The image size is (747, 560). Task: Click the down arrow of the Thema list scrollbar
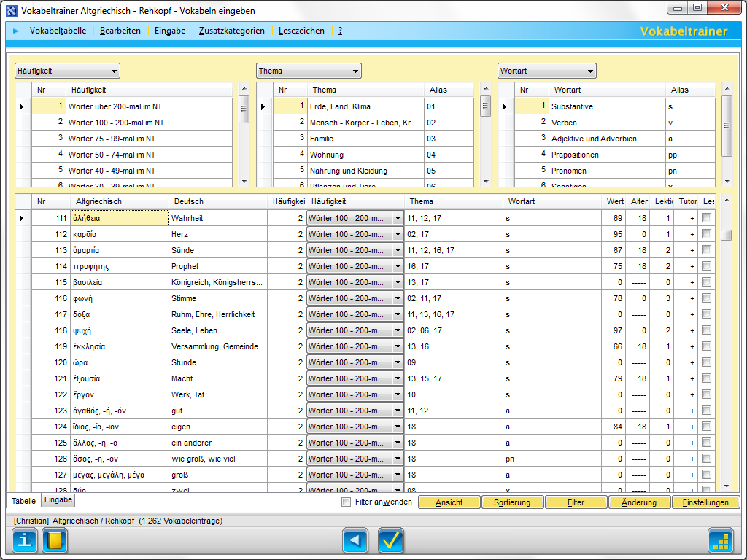(x=485, y=182)
